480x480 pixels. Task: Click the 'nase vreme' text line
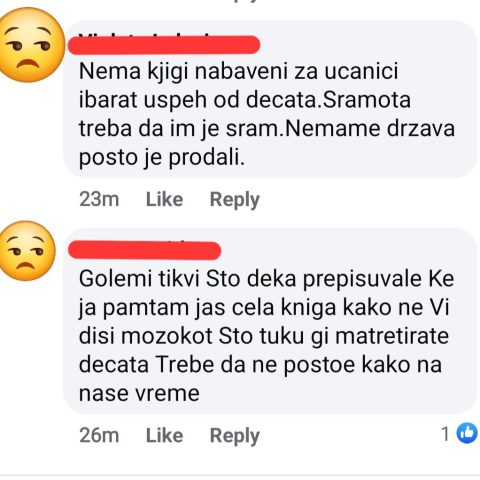(139, 393)
